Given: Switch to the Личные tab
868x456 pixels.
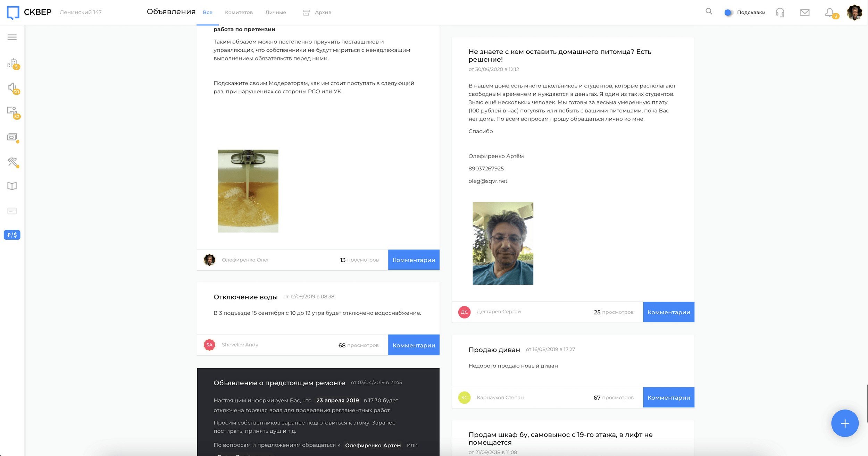Looking at the screenshot, I should tap(275, 12).
